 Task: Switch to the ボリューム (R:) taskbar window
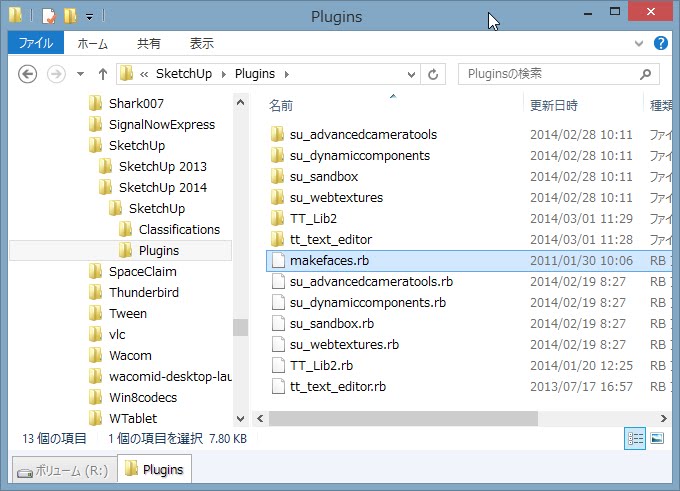(63, 470)
